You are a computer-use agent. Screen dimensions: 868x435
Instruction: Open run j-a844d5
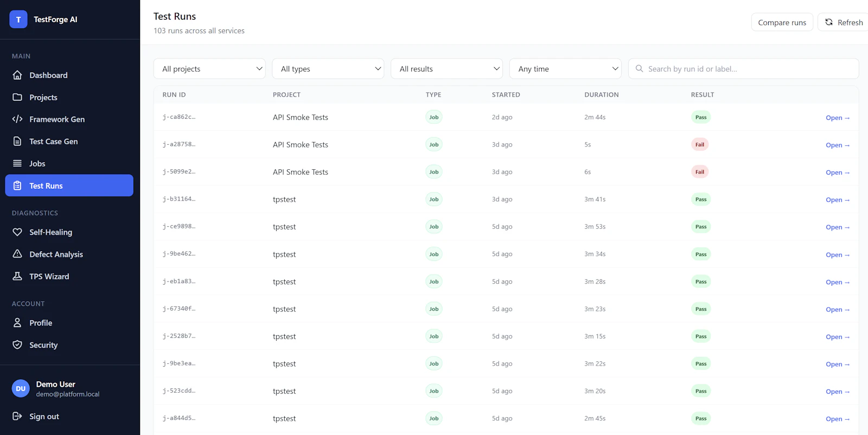coord(838,419)
